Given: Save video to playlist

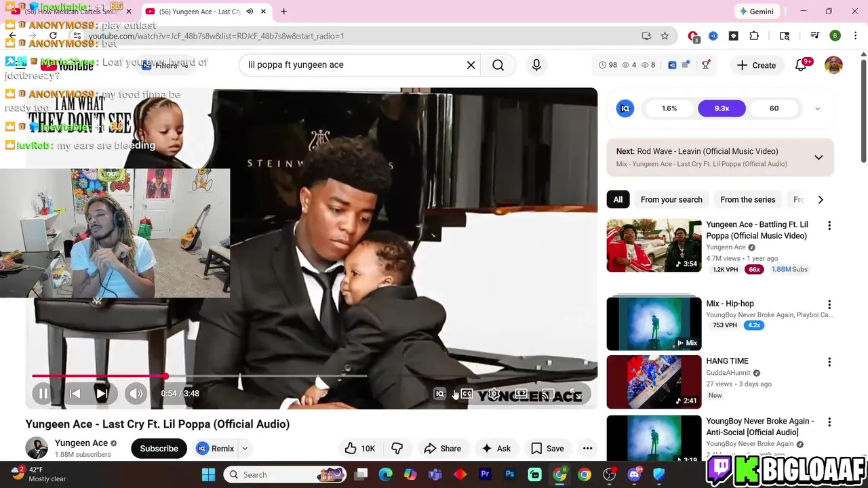Looking at the screenshot, I should (547, 449).
